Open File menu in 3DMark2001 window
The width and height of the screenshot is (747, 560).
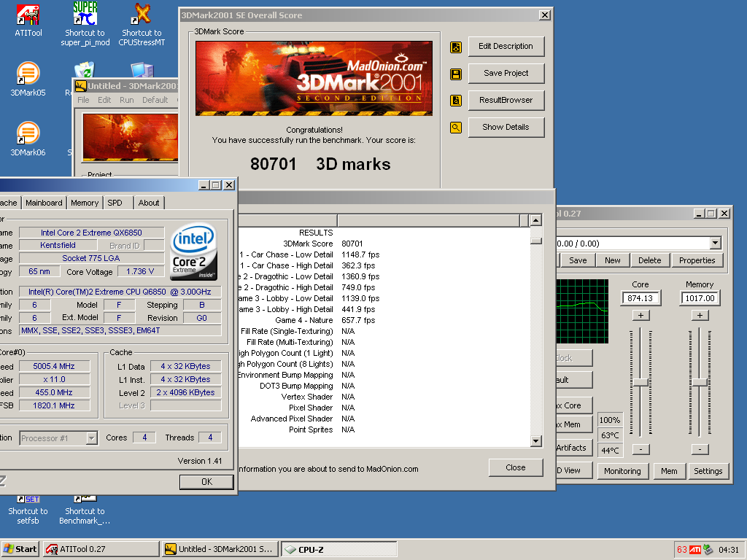tap(83, 100)
